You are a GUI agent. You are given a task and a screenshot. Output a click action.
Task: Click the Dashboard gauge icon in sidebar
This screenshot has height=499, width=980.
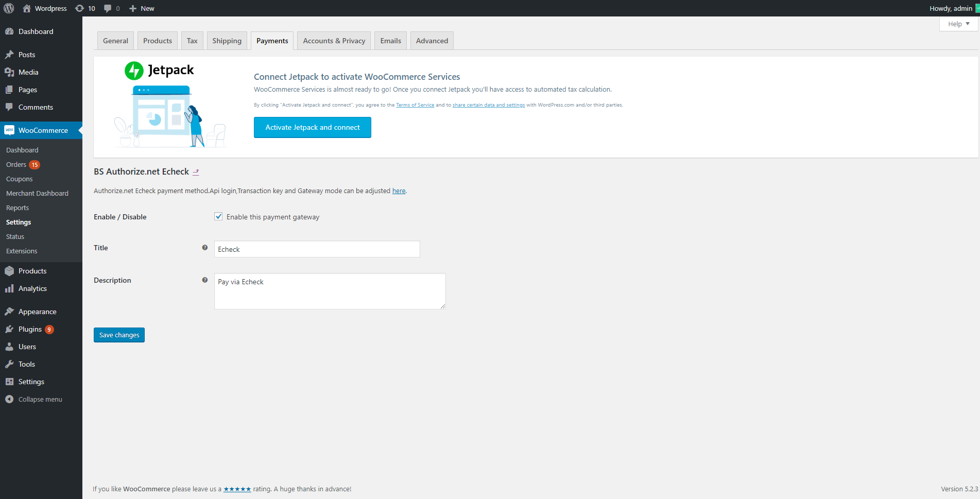tap(9, 31)
